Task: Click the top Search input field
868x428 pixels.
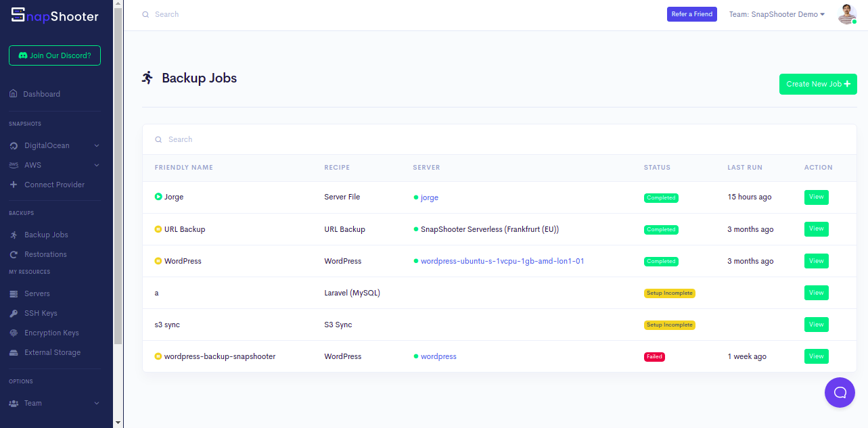Action: click(399, 14)
